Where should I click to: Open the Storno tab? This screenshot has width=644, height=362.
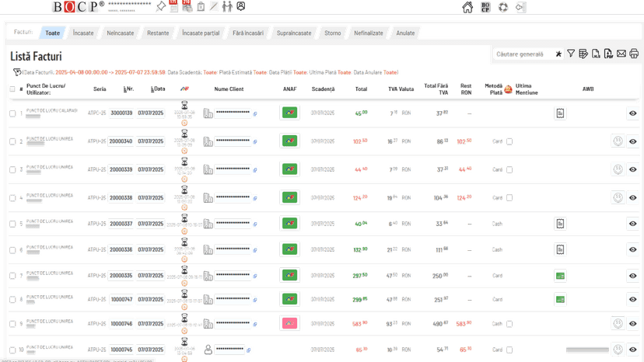[332, 33]
